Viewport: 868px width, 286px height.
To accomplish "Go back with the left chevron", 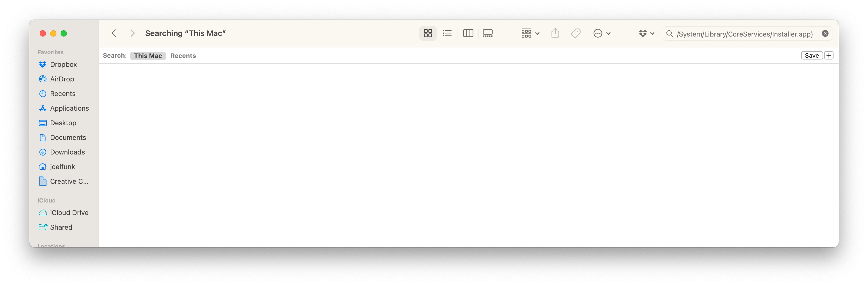I will [114, 33].
